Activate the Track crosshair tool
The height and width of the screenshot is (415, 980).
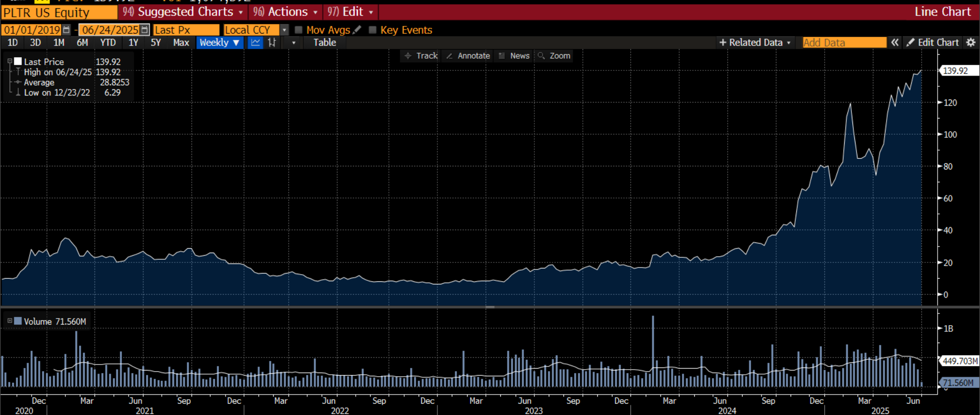(421, 56)
